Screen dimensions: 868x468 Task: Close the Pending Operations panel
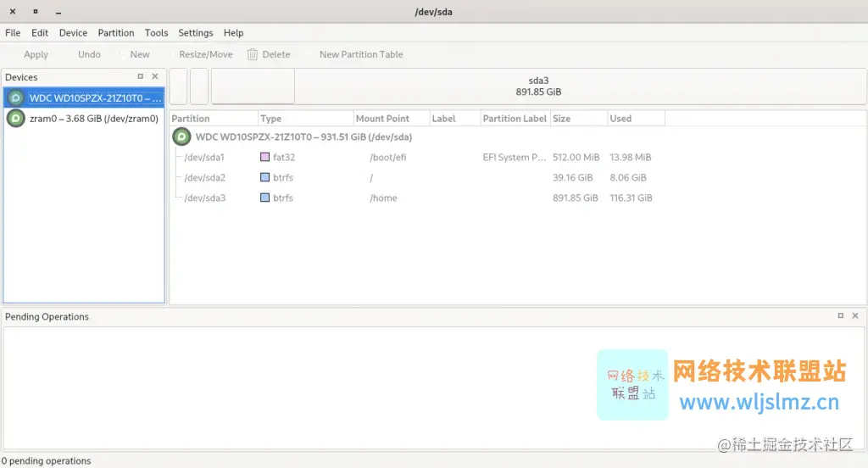(855, 315)
